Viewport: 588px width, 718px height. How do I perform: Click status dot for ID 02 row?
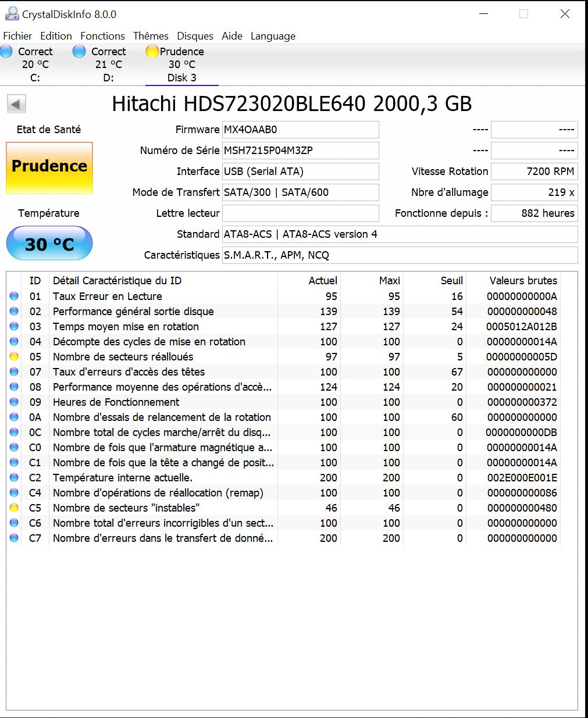(x=14, y=311)
